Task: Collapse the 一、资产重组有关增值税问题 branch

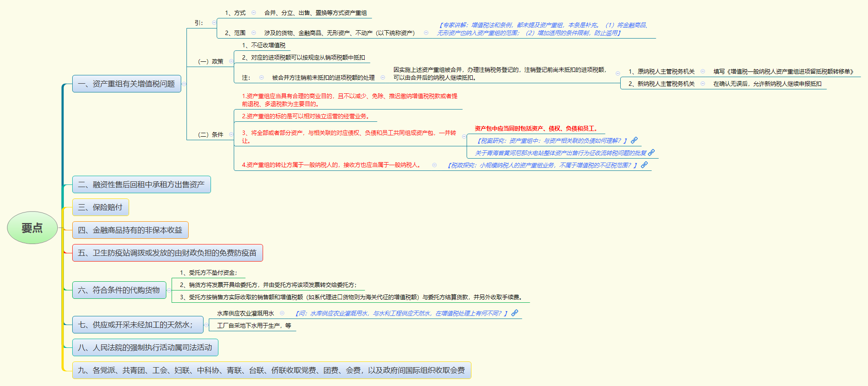Action: (184, 84)
